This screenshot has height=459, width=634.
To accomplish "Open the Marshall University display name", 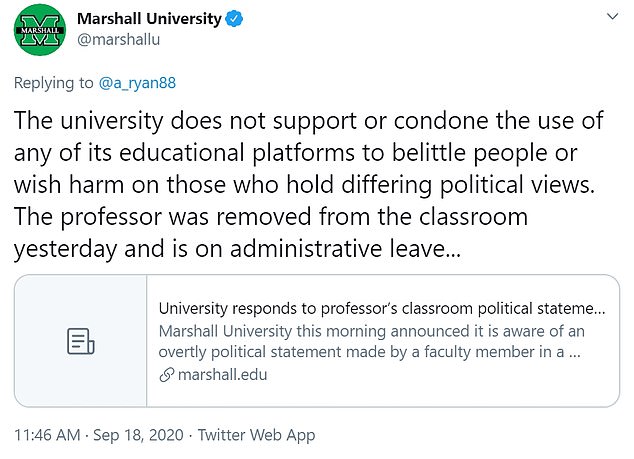I will pos(149,19).
